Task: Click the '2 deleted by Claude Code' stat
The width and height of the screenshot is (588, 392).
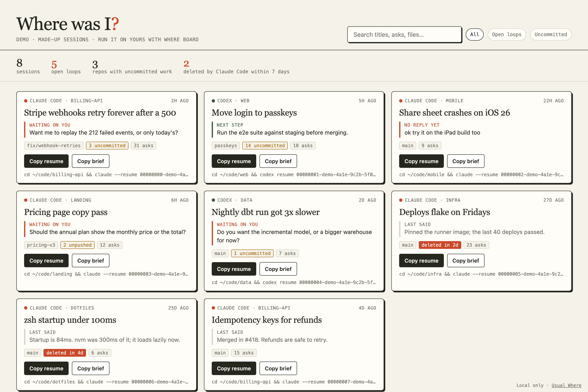Action: [236, 67]
